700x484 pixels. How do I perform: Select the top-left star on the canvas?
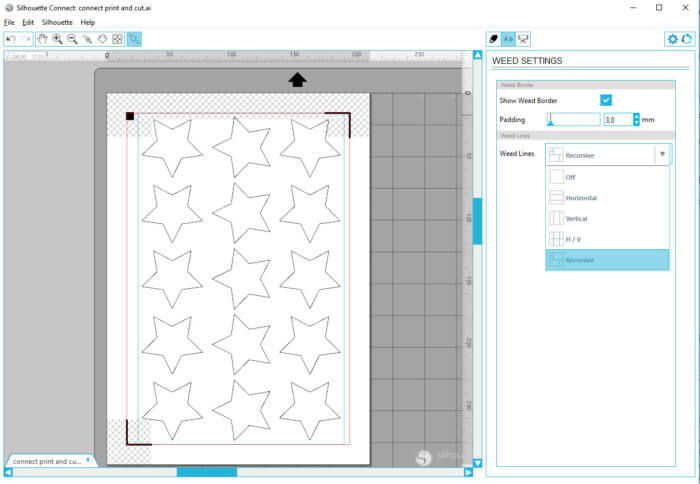(x=172, y=147)
